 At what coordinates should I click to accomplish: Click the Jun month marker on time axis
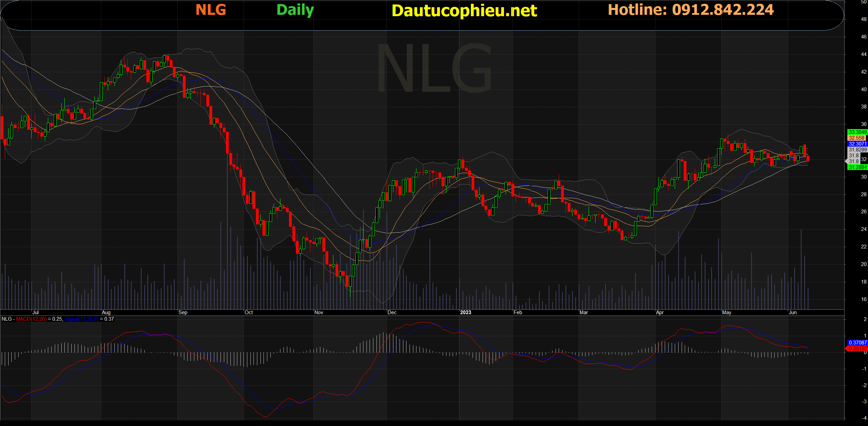[793, 312]
